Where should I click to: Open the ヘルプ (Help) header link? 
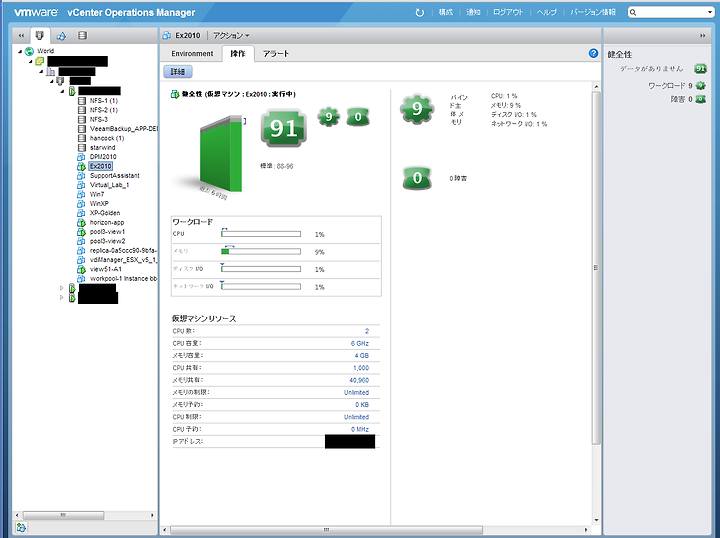click(x=546, y=12)
